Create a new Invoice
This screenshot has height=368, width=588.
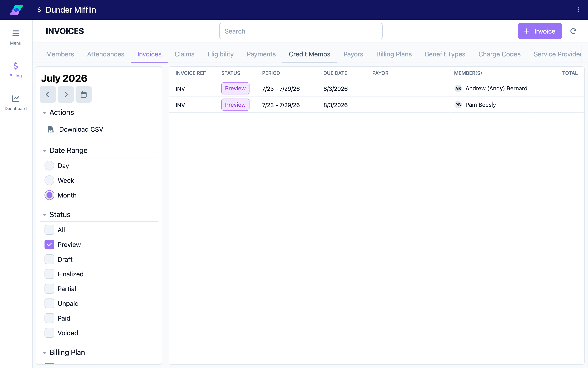coord(540,31)
